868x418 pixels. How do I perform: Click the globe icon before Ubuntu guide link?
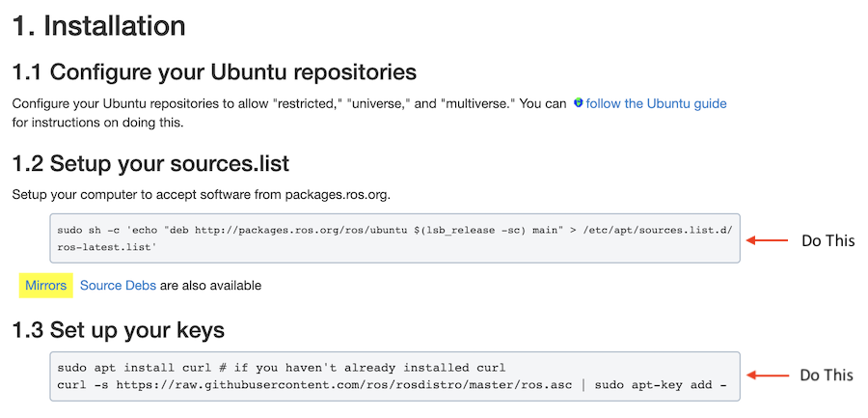coord(578,103)
